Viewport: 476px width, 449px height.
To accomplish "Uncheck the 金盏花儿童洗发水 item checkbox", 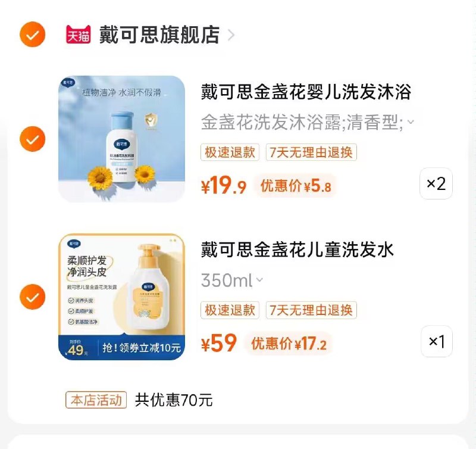I will click(x=32, y=297).
